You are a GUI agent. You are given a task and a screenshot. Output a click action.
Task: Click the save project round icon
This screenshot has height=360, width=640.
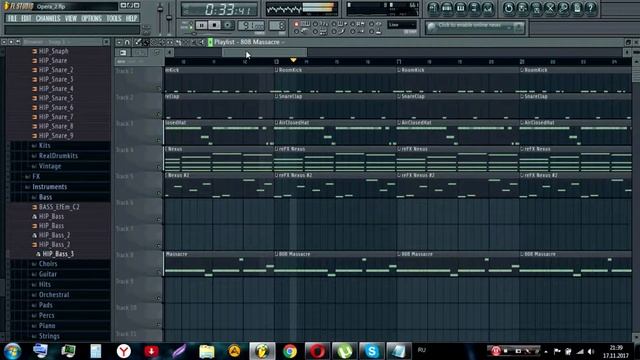tap(522, 8)
